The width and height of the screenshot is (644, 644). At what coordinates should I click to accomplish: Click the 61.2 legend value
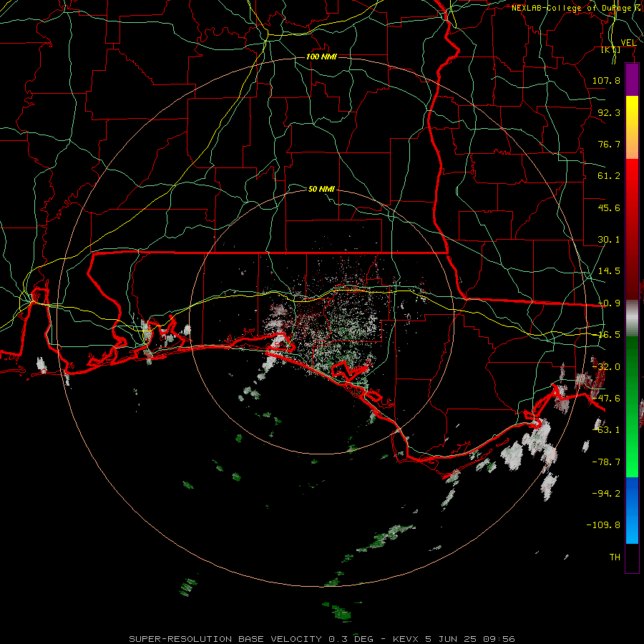click(609, 176)
